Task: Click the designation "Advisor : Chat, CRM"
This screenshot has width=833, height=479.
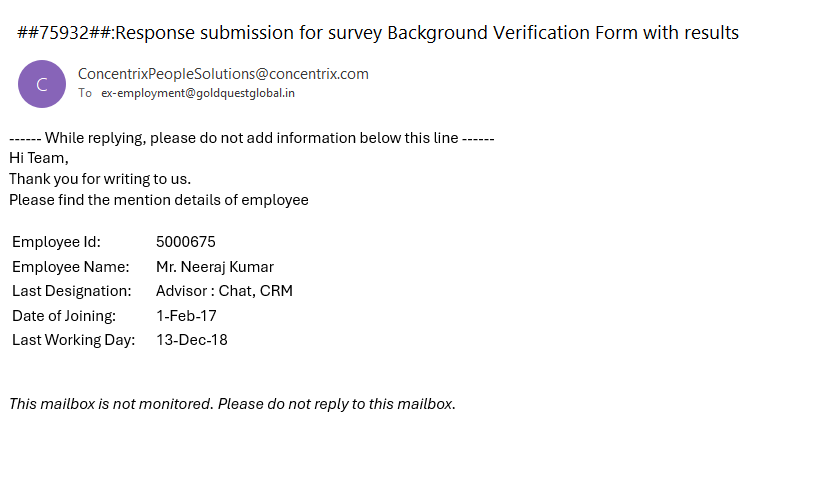Action: tap(224, 291)
